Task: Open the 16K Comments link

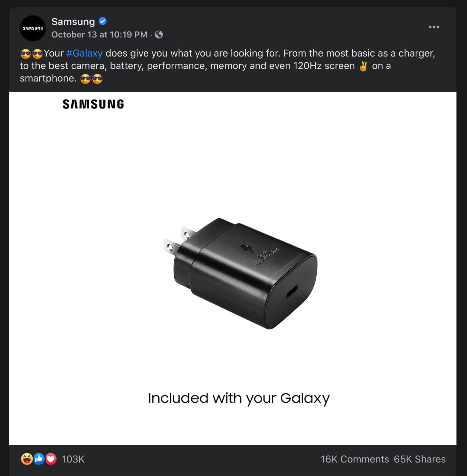Action: pyautogui.click(x=355, y=459)
